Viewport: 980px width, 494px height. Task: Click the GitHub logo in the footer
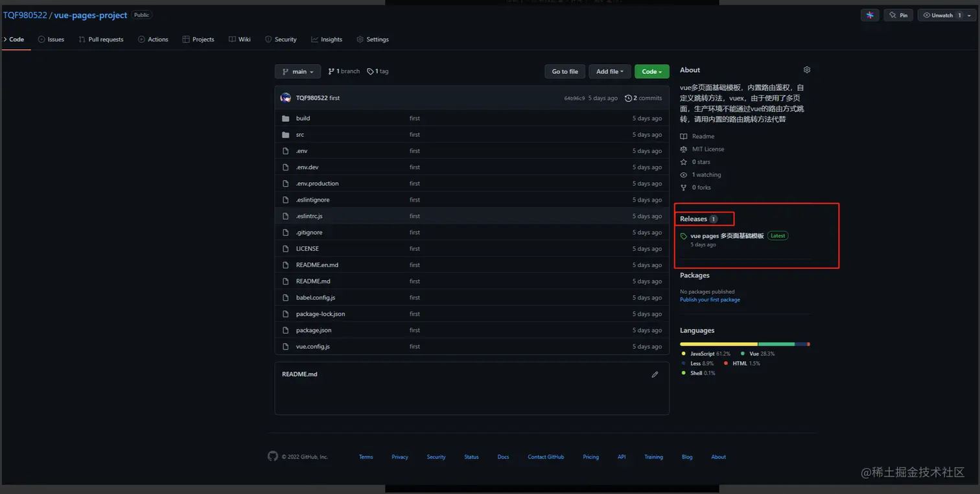(x=273, y=456)
